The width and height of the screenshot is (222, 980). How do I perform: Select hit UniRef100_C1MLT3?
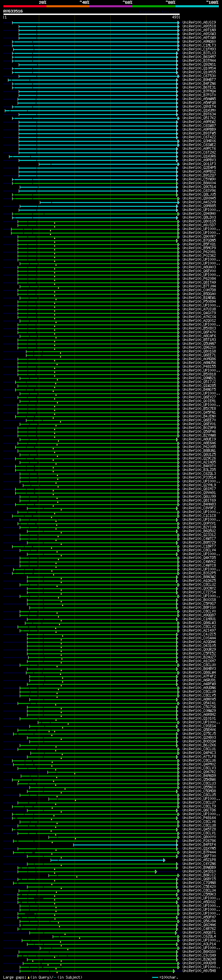pos(199,45)
